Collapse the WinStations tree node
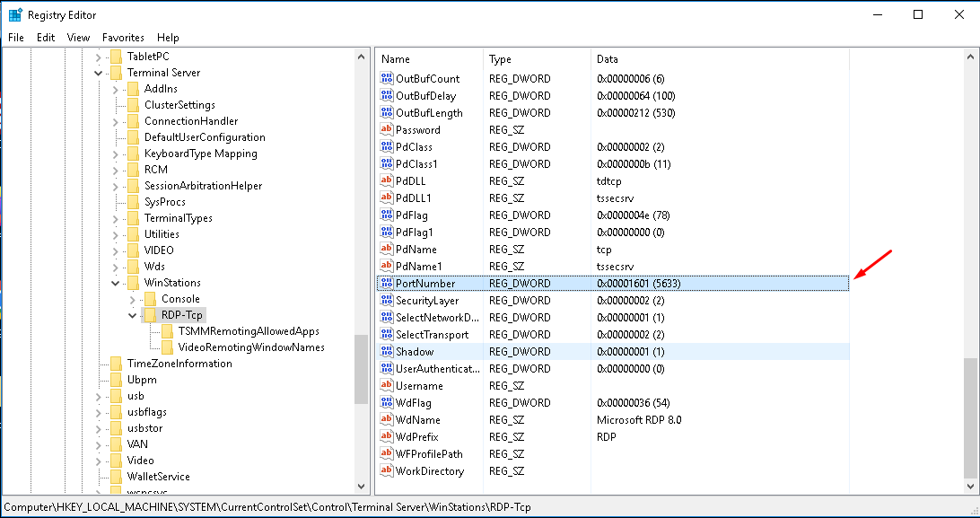 [116, 283]
